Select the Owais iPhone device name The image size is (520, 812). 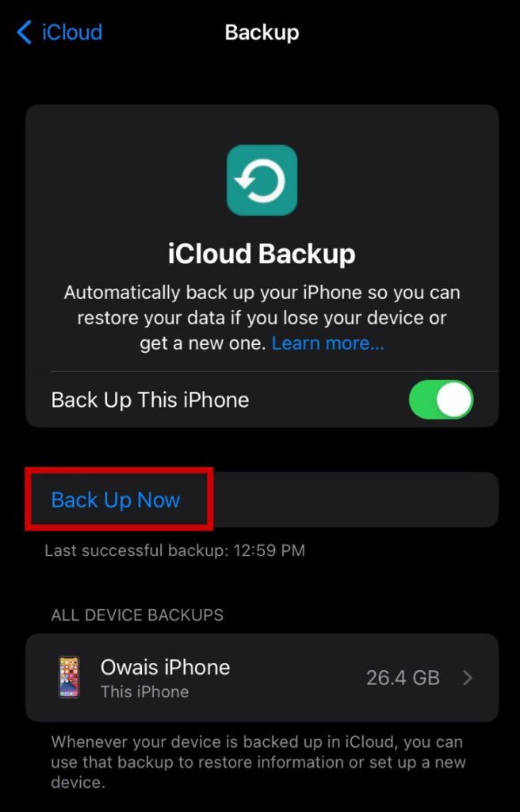(165, 667)
